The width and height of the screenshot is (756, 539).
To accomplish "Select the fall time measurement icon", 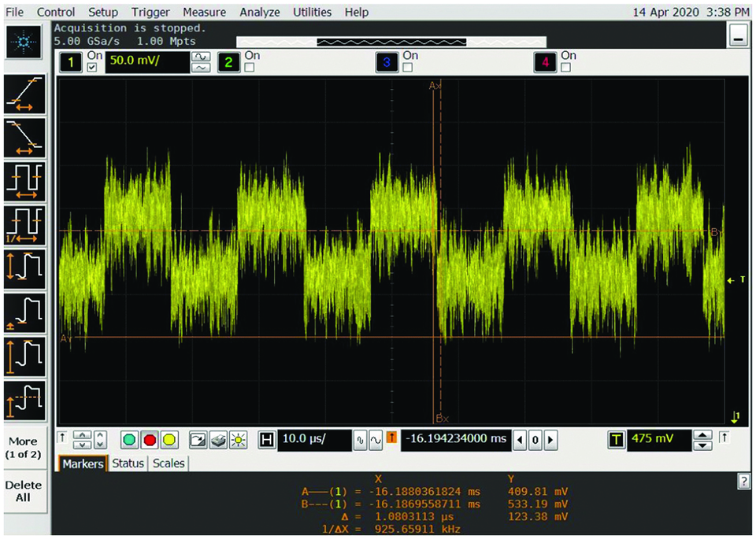I will pyautogui.click(x=25, y=138).
